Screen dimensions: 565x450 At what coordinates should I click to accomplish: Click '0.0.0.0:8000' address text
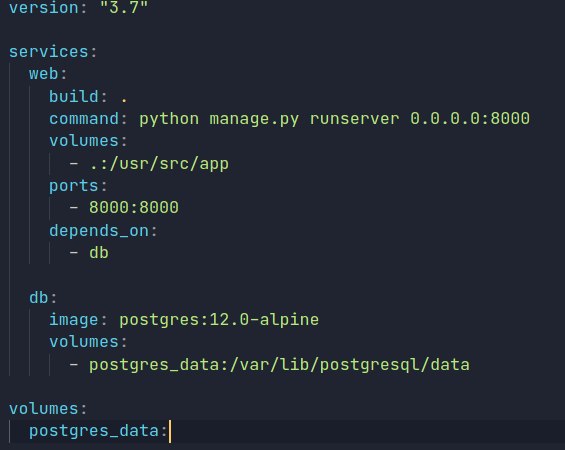click(470, 119)
